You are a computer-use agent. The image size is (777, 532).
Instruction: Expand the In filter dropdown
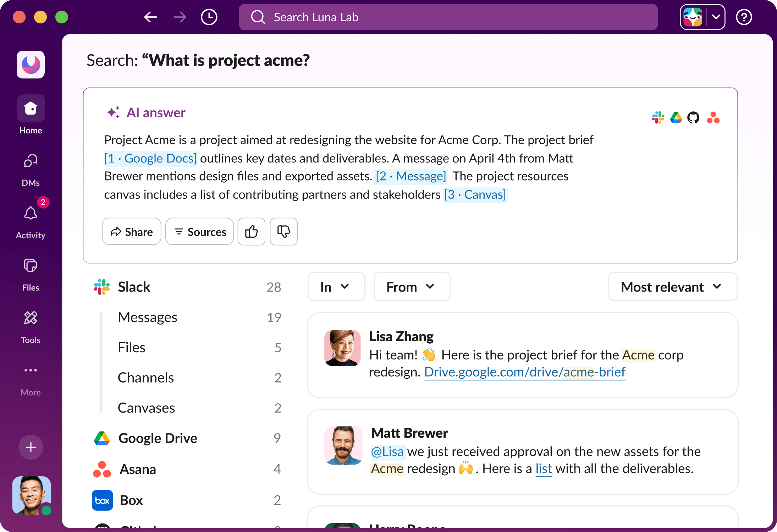[x=336, y=287]
